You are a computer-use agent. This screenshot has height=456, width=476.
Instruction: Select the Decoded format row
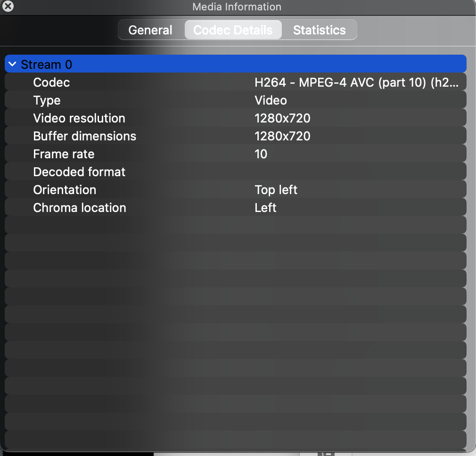pos(79,172)
